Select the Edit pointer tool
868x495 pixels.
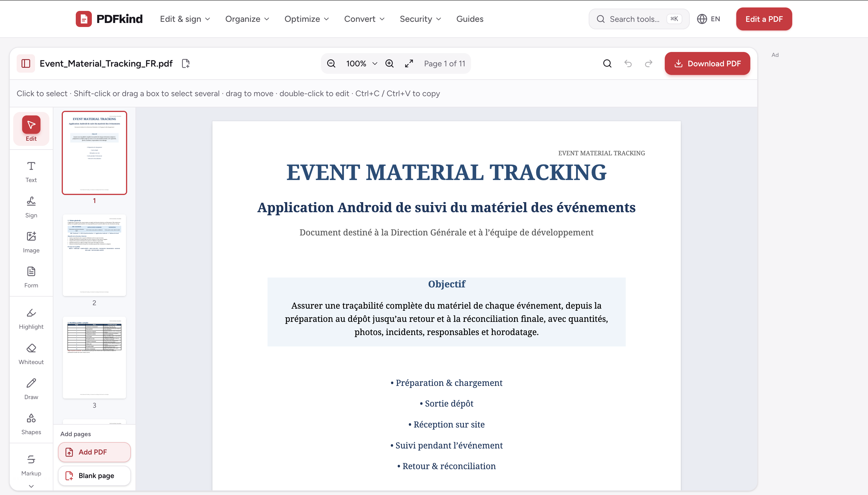(31, 129)
